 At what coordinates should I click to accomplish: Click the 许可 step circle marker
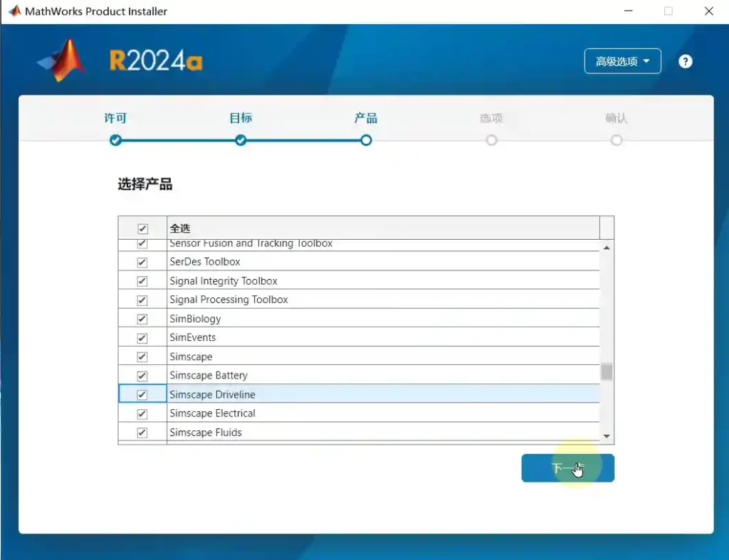coord(115,140)
